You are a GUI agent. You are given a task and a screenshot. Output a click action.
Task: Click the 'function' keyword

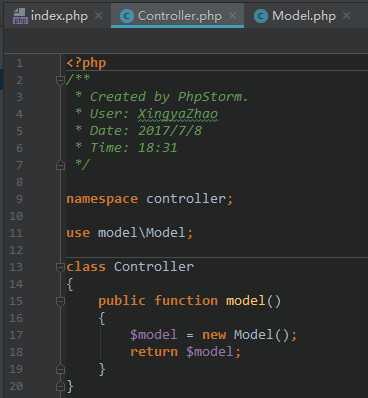coord(186,301)
